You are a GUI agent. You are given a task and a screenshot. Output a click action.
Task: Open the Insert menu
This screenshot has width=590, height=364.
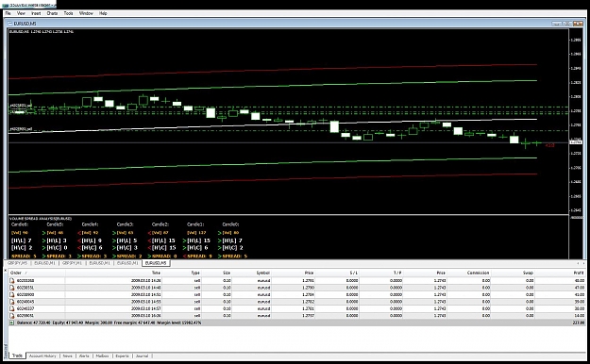click(36, 13)
